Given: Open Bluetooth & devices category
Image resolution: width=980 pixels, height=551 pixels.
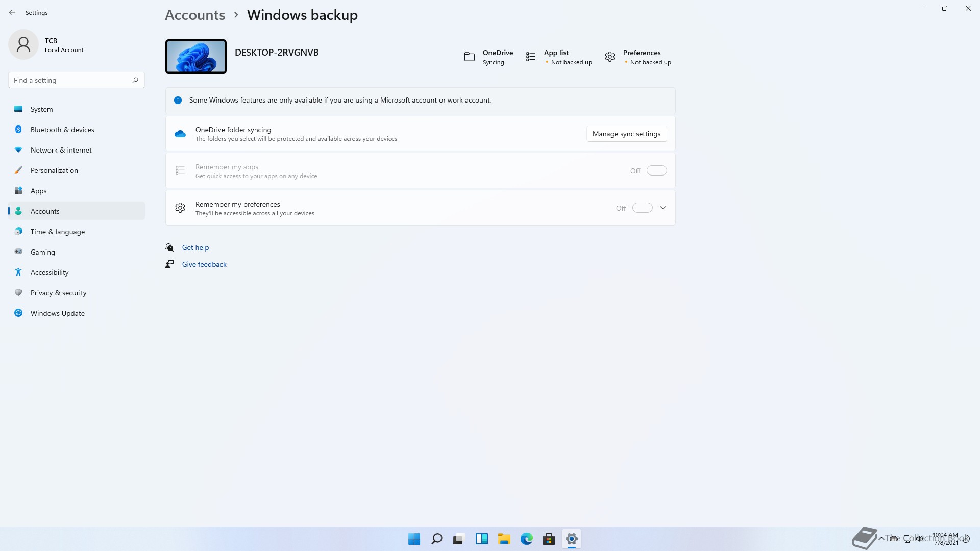Looking at the screenshot, I should 77,130.
